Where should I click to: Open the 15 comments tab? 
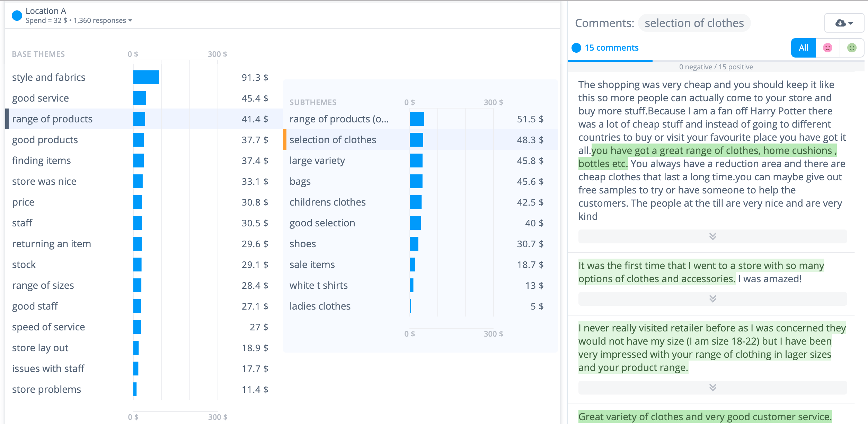(611, 48)
